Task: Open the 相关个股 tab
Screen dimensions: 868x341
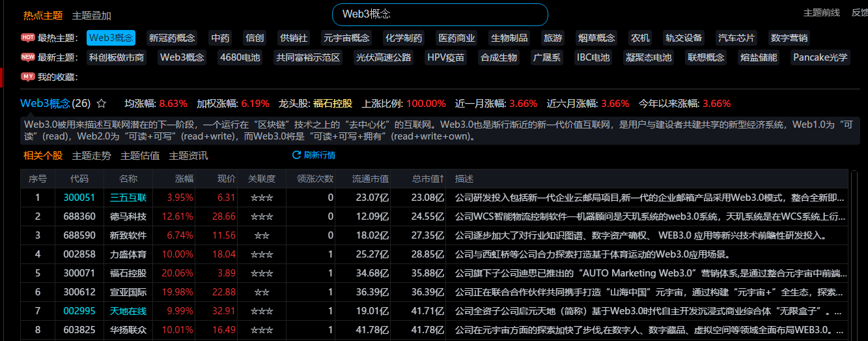Action: click(x=43, y=156)
